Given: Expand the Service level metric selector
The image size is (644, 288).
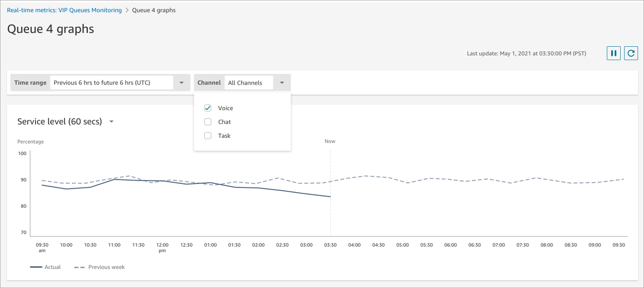Looking at the screenshot, I should point(111,122).
